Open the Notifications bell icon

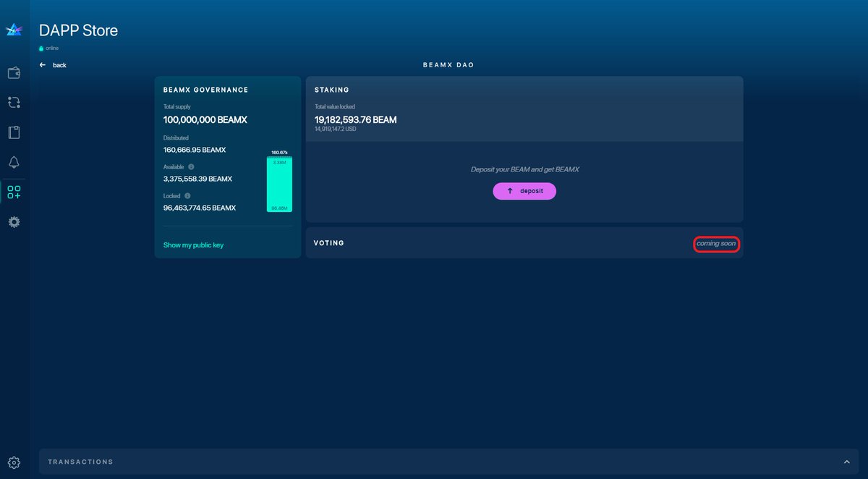(x=14, y=162)
